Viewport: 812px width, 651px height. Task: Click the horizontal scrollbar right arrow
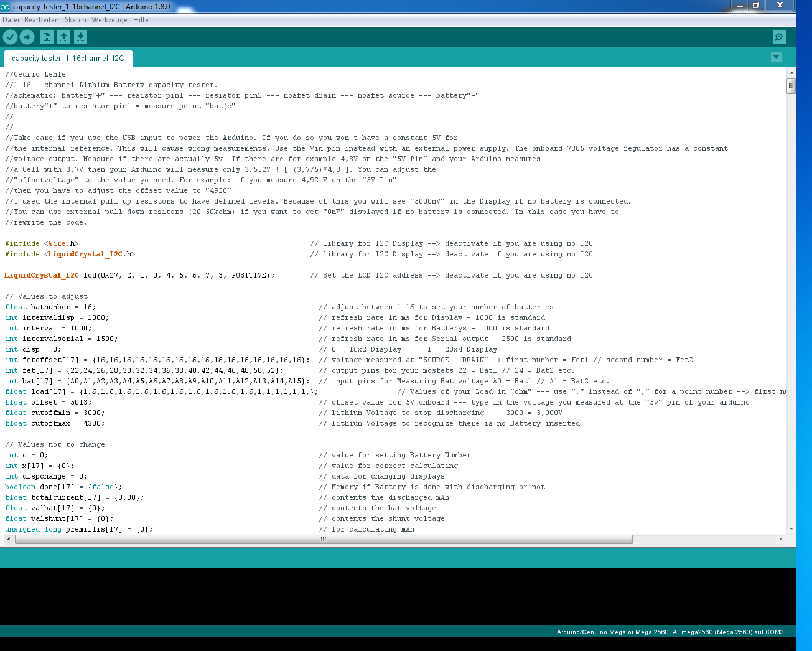click(781, 540)
